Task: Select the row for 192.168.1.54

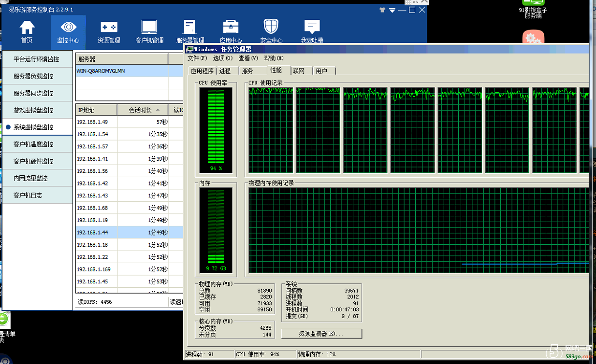Action: coord(130,134)
